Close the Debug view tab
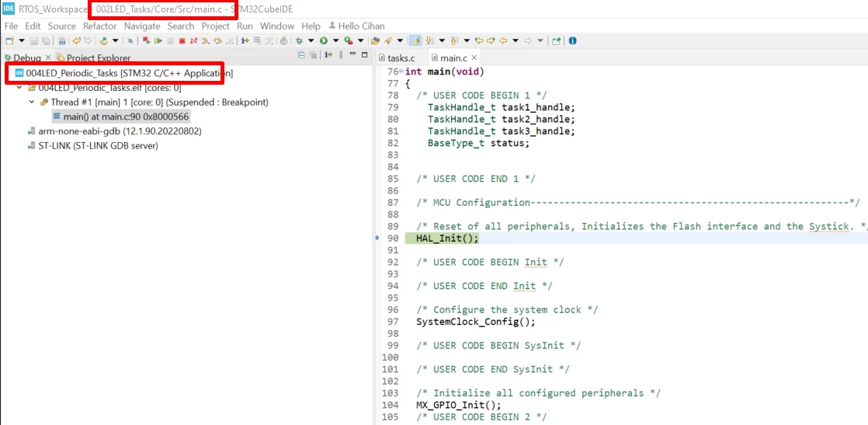 coord(47,57)
